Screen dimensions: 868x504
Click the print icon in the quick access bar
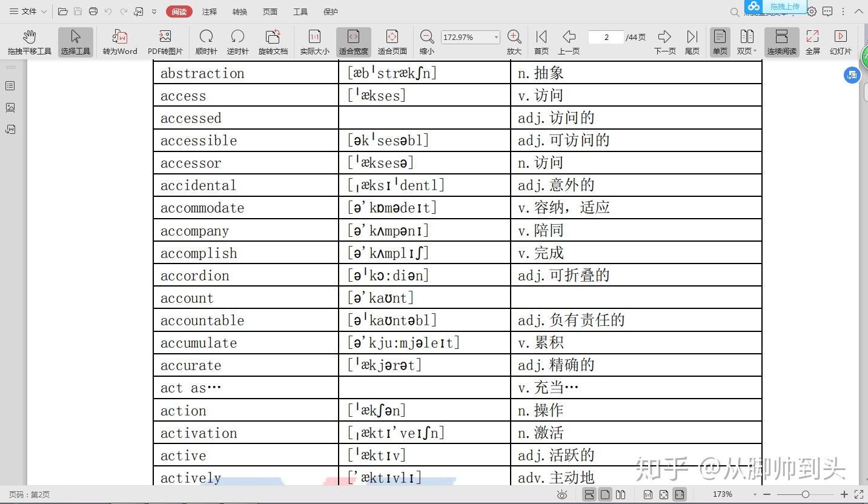[x=93, y=12]
